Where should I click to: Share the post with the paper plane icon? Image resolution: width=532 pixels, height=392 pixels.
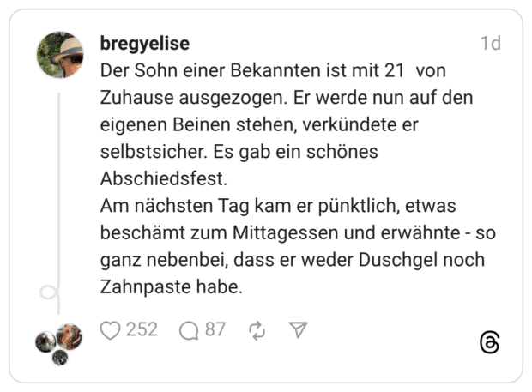(x=298, y=330)
